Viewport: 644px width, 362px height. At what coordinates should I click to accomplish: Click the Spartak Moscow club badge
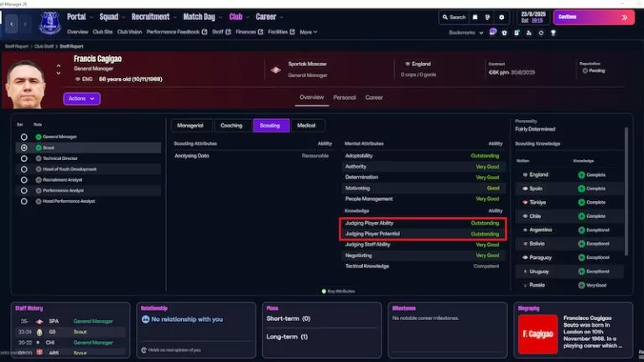pyautogui.click(x=276, y=70)
